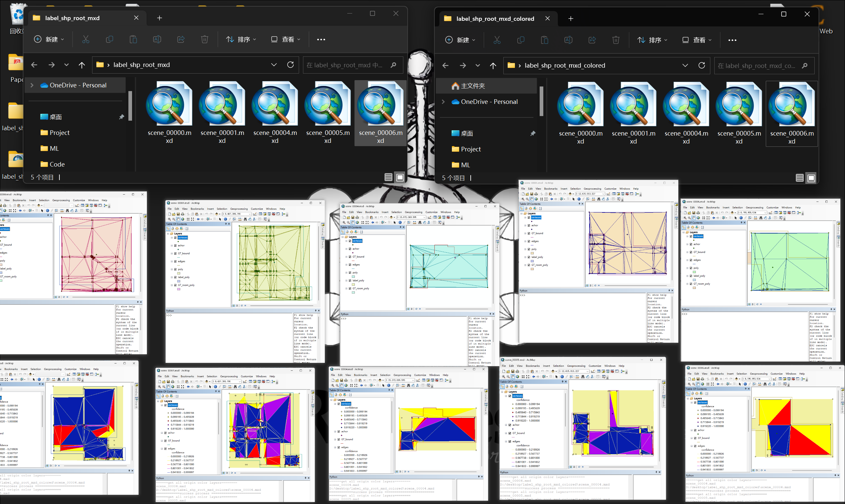The height and width of the screenshot is (504, 845).
Task: Select Measure tool in tan-map scene_00005 ArcMap
Action: (x=593, y=199)
